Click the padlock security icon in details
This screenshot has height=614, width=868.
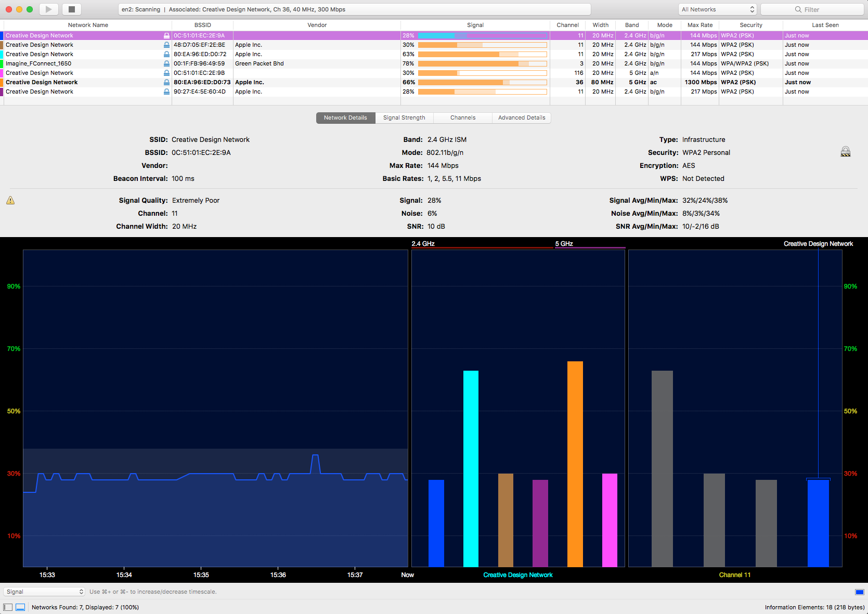tap(846, 152)
